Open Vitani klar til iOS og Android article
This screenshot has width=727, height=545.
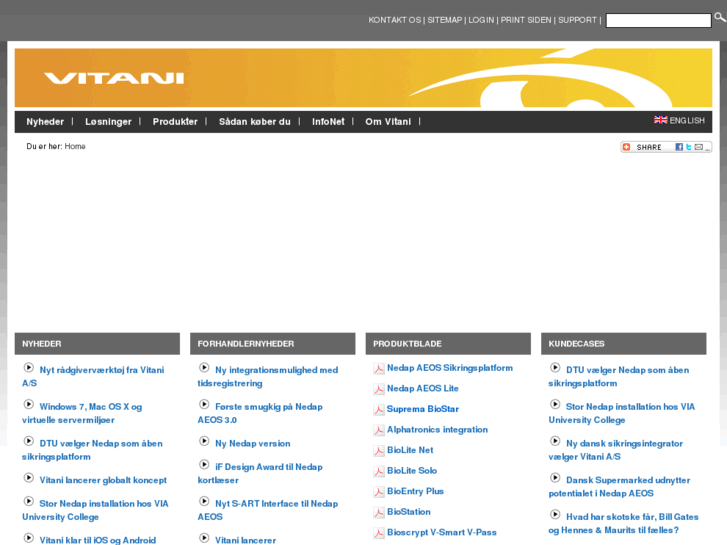pyautogui.click(x=97, y=540)
